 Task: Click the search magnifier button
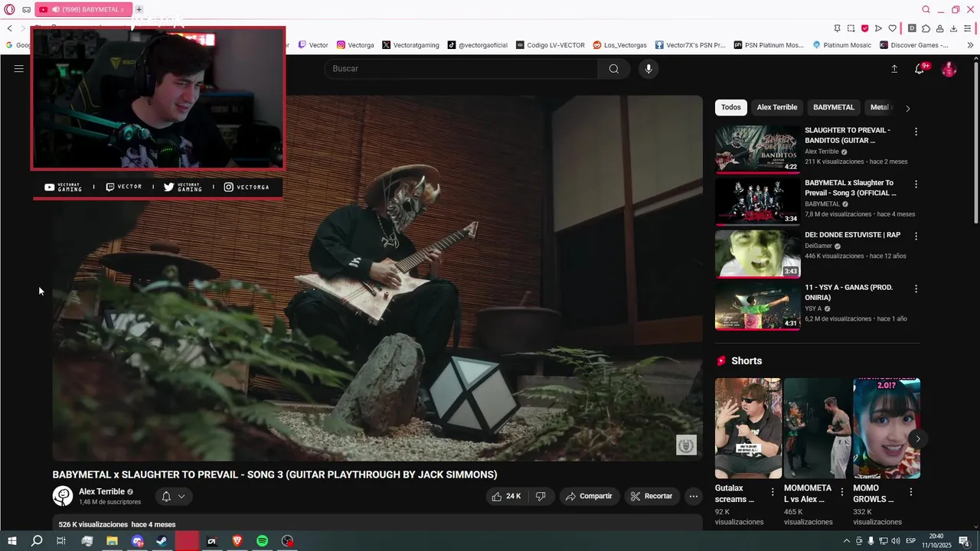(x=614, y=69)
